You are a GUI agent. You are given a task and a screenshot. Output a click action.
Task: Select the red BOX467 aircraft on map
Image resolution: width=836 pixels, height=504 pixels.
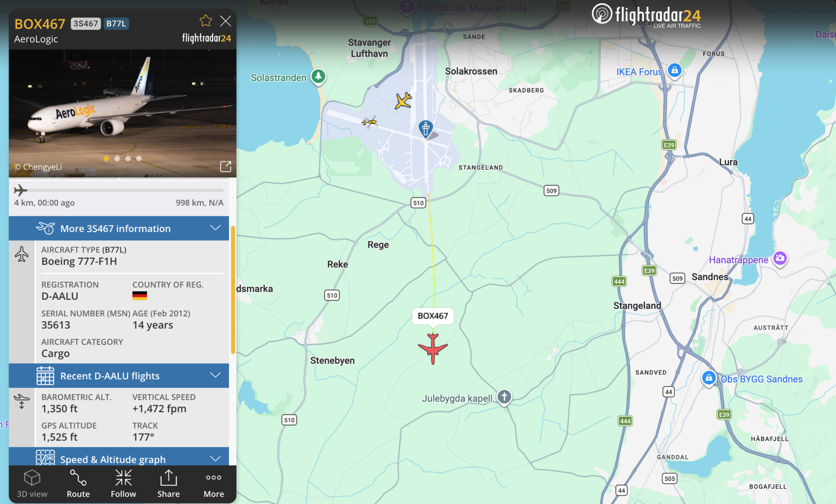(x=433, y=348)
